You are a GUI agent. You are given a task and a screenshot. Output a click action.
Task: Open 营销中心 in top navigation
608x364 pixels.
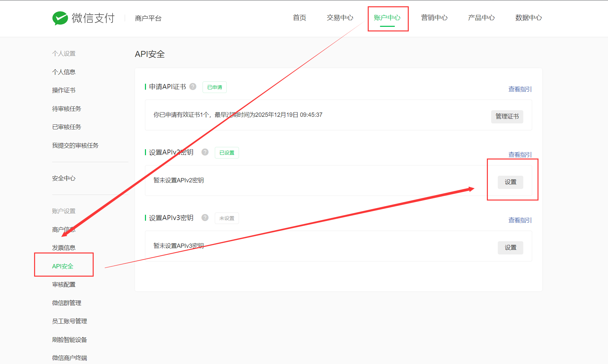click(x=434, y=18)
